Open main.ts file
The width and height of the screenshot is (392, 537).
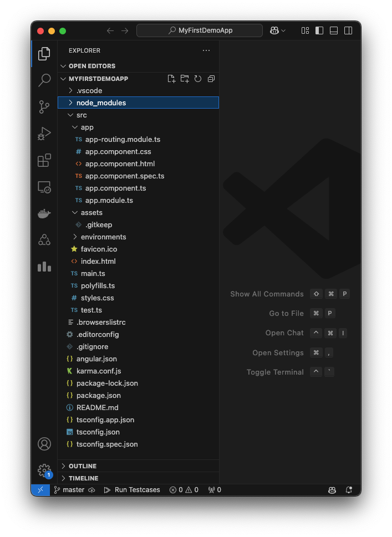[139, 273]
